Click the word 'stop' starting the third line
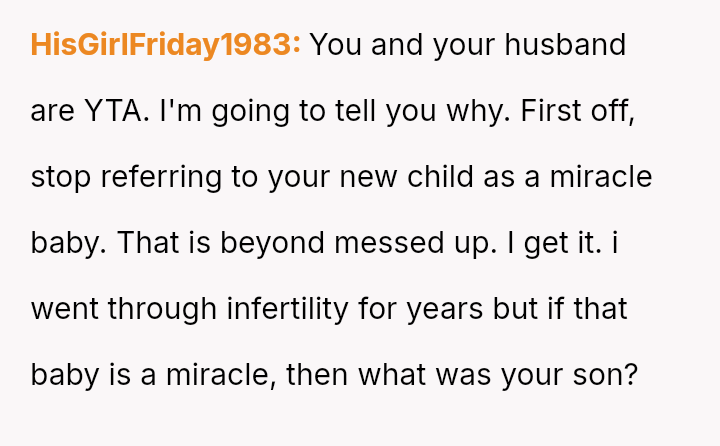Screen dimensions: 720x446 coord(62,177)
